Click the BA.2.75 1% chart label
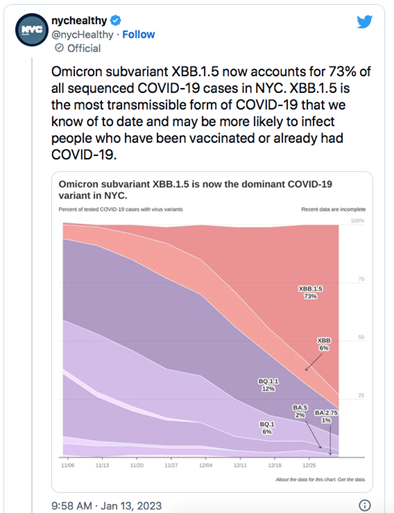394x513 pixels. click(326, 416)
